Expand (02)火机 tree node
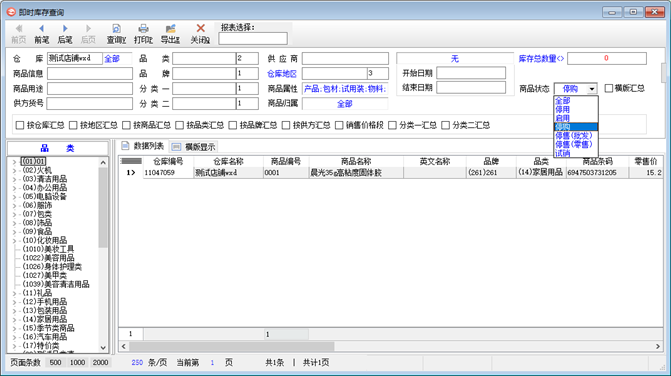The width and height of the screenshot is (671, 376). (x=14, y=171)
